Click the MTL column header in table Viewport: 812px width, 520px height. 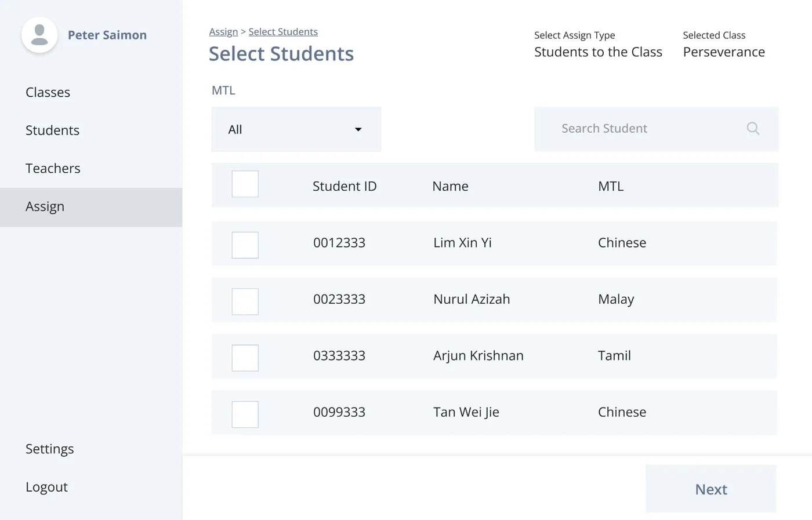(611, 186)
